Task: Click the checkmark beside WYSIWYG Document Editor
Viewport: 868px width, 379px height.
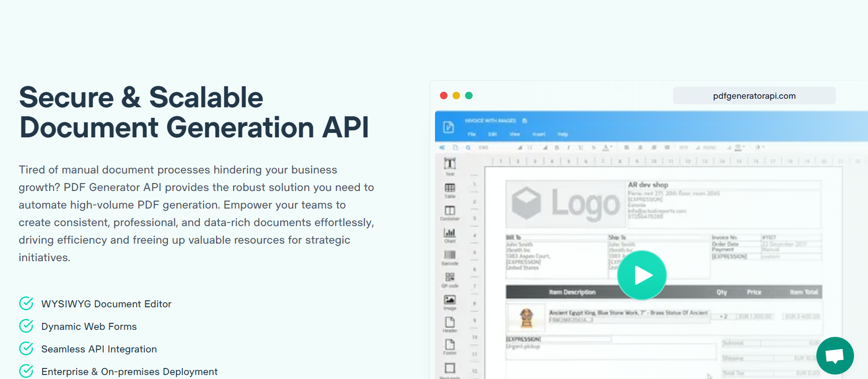Action: (26, 303)
